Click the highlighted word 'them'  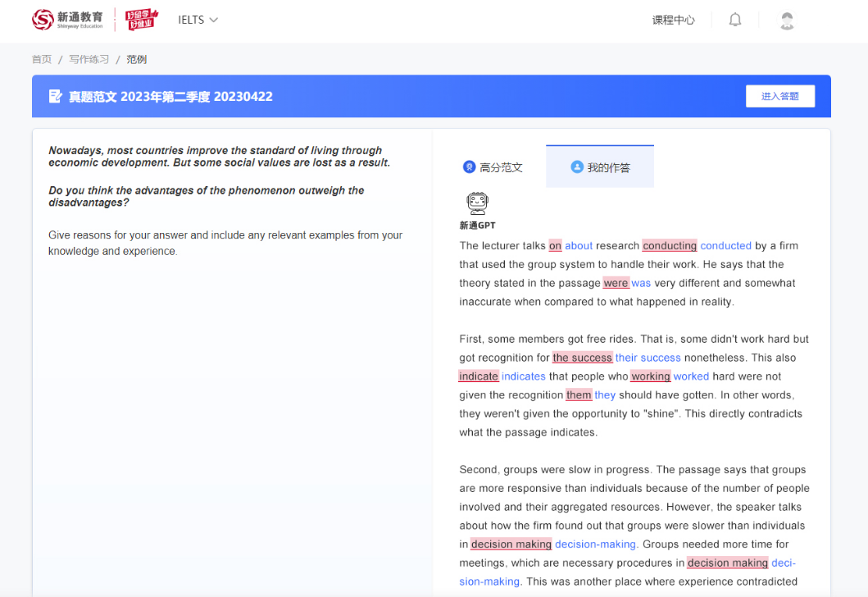coord(579,395)
